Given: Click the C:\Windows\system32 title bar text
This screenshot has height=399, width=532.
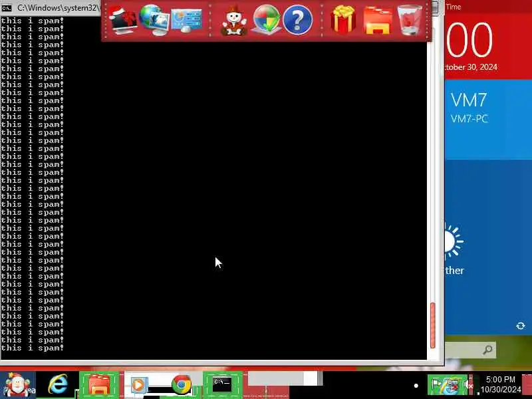Looking at the screenshot, I should click(59, 7).
